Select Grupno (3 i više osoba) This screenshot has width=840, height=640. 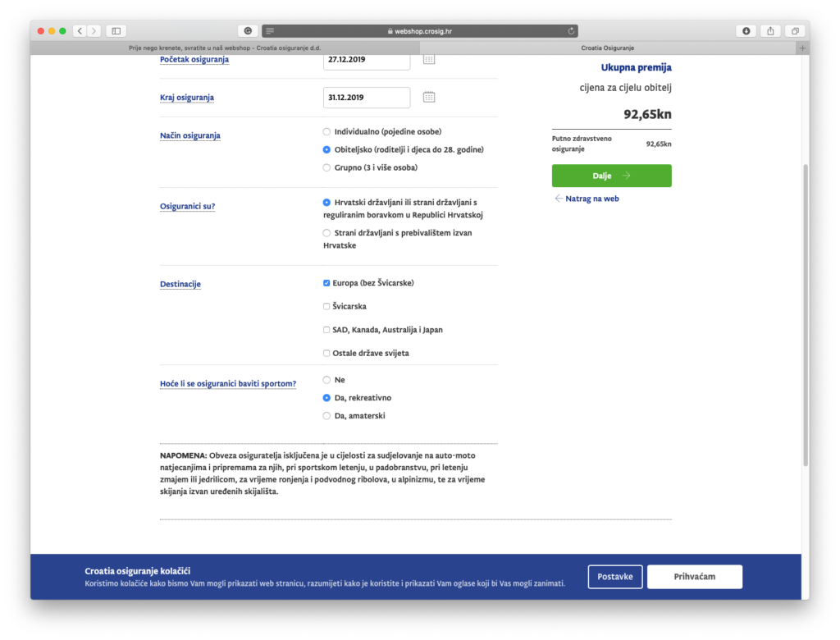pyautogui.click(x=327, y=167)
